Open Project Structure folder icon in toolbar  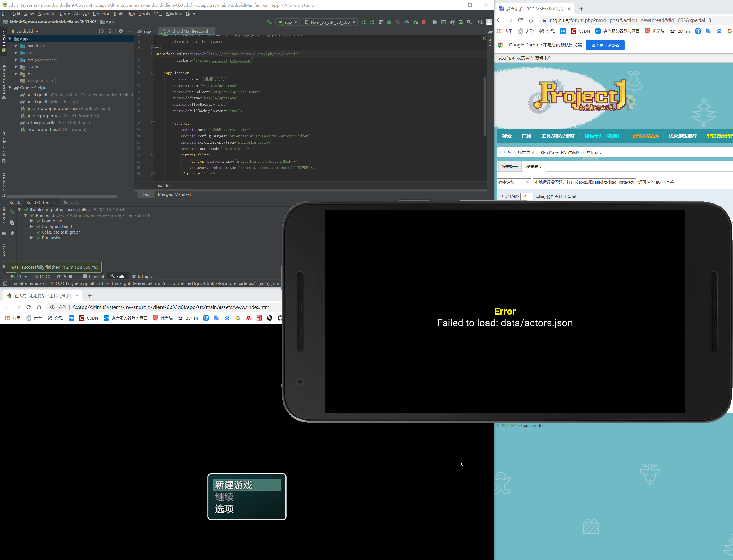tap(435, 22)
